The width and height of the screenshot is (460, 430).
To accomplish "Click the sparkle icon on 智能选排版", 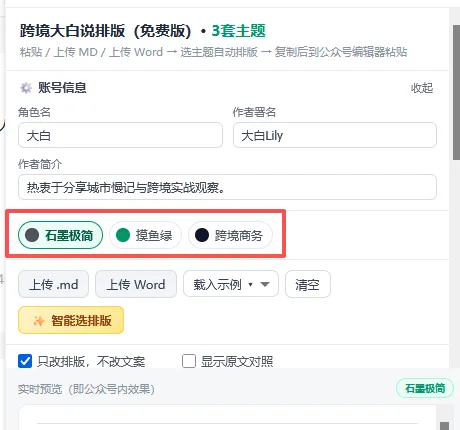I will coord(39,321).
